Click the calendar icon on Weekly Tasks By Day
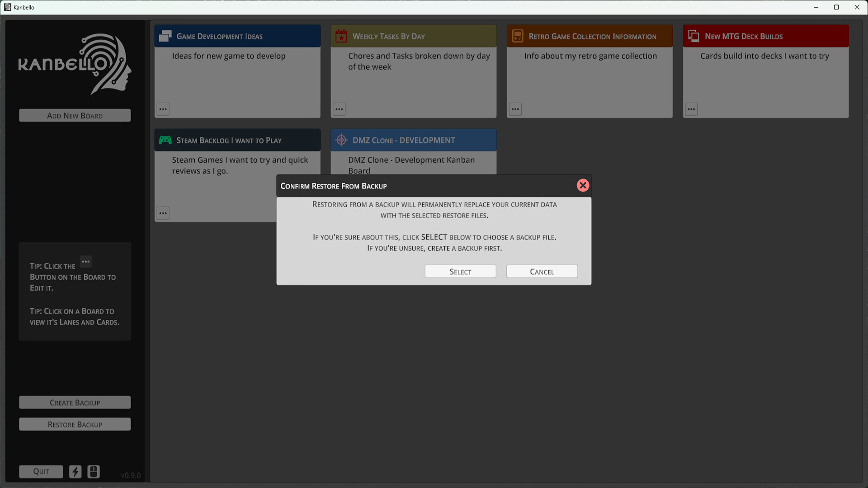 341,36
